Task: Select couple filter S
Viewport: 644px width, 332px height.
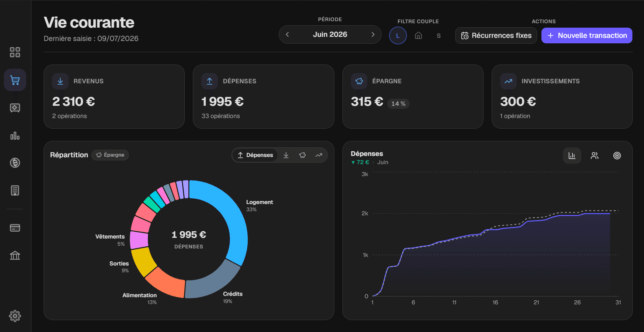Action: click(x=439, y=35)
